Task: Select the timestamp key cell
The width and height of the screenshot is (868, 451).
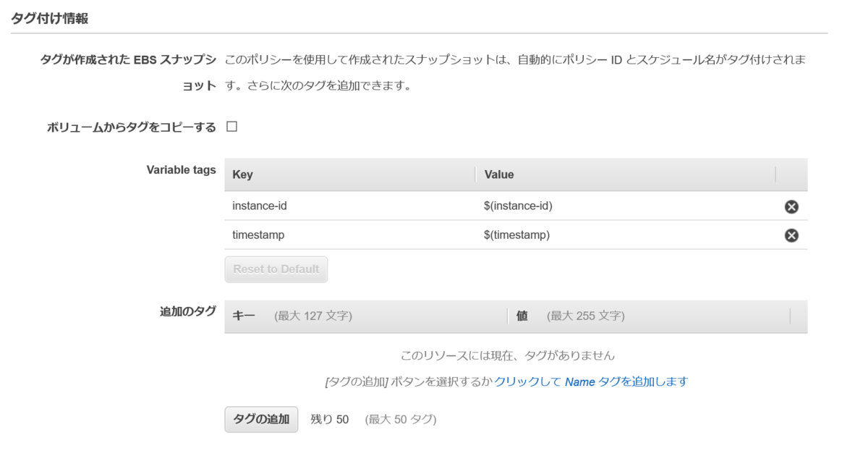Action: (x=259, y=235)
